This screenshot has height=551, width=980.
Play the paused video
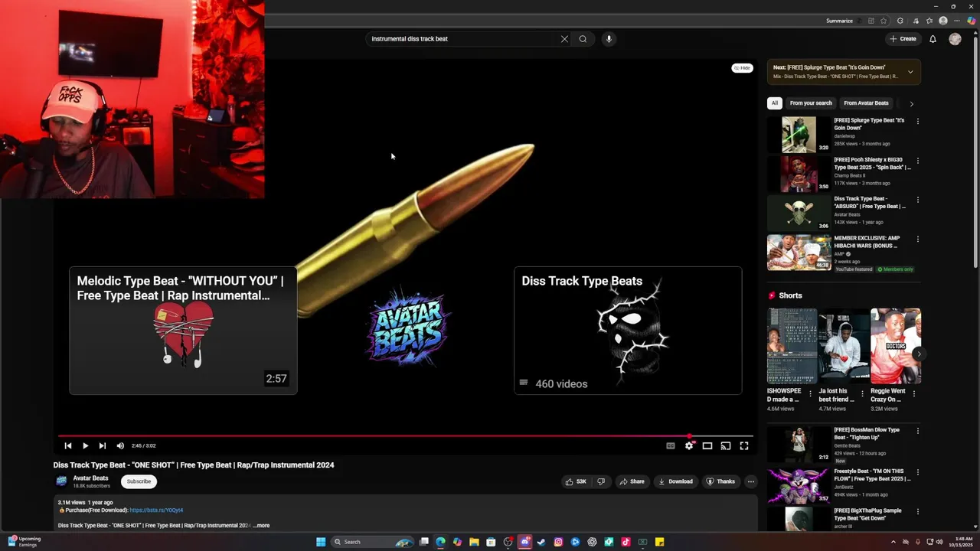[x=85, y=445]
